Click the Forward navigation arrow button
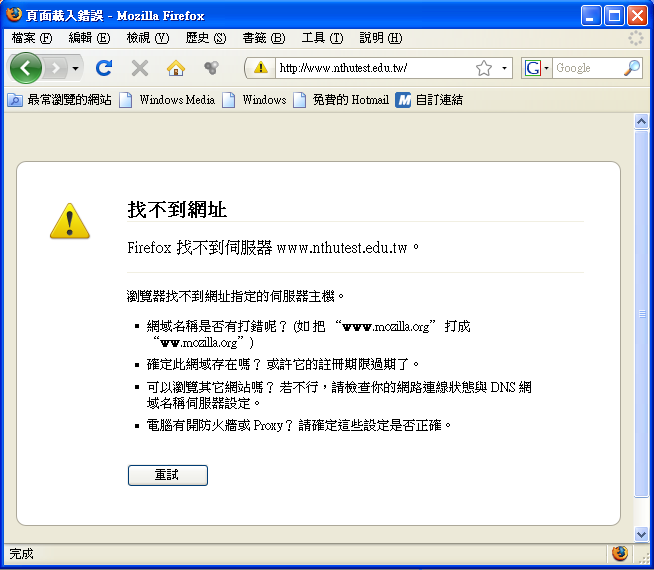Image resolution: width=654 pixels, height=570 pixels. [x=56, y=68]
